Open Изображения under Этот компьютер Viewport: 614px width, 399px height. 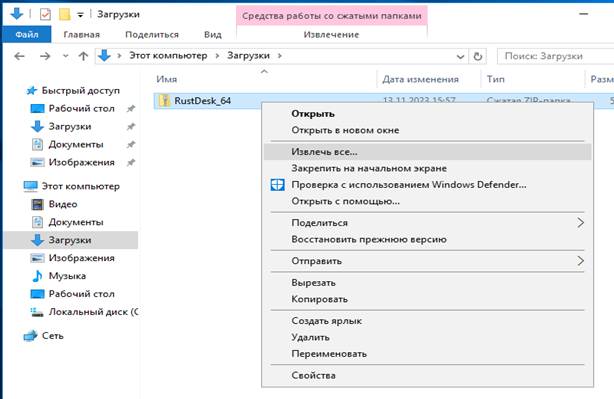tap(81, 258)
